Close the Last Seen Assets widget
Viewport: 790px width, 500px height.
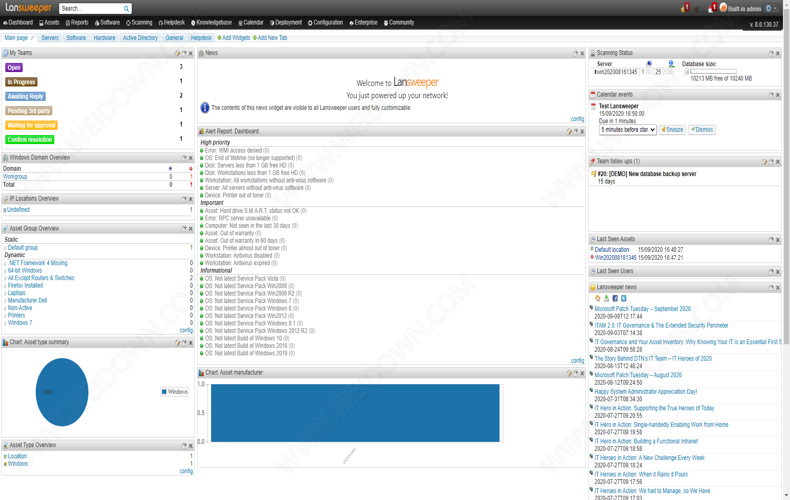click(x=778, y=240)
